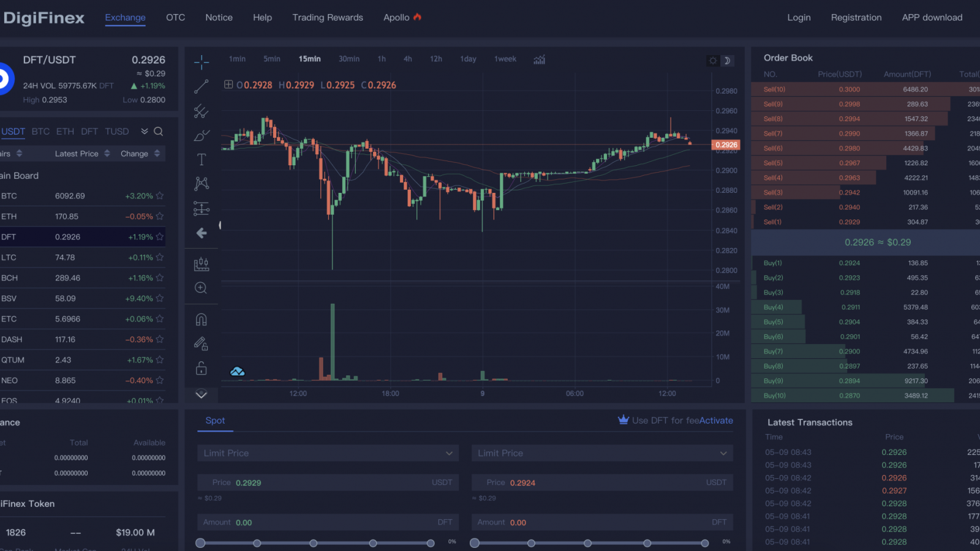The image size is (980, 551).
Task: Open the Trading Rewards page
Action: (x=328, y=17)
